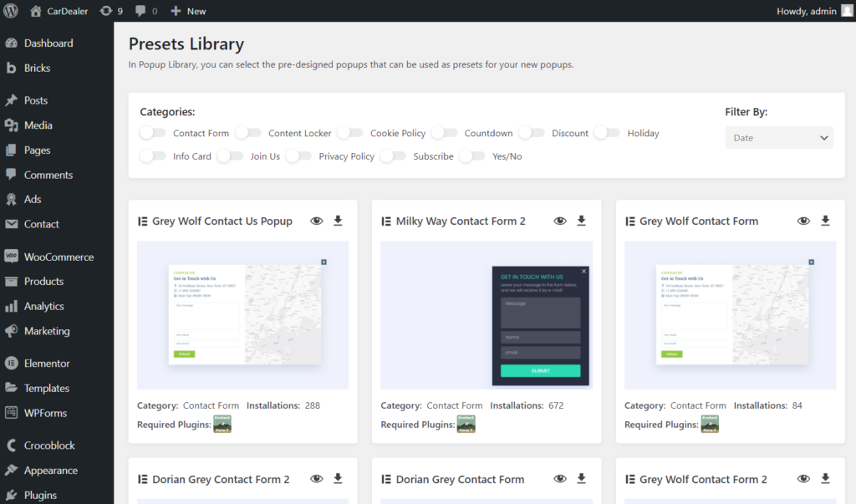Screen dimensions: 856x504
Task: Click Grey Wolf Contact Form thumbnail
Action: 731,315
